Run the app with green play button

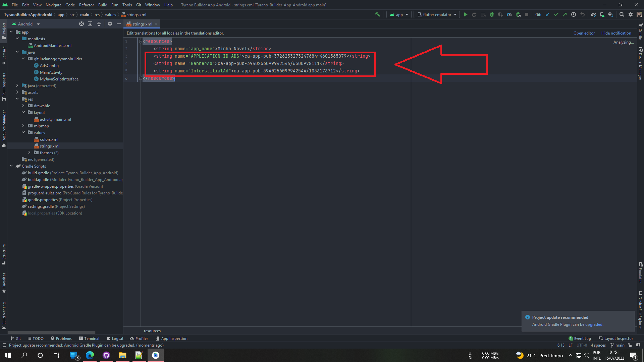(466, 15)
